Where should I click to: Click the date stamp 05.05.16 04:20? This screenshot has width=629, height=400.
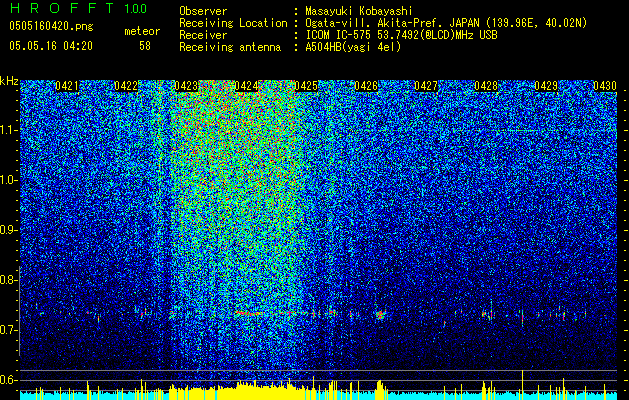tap(51, 46)
